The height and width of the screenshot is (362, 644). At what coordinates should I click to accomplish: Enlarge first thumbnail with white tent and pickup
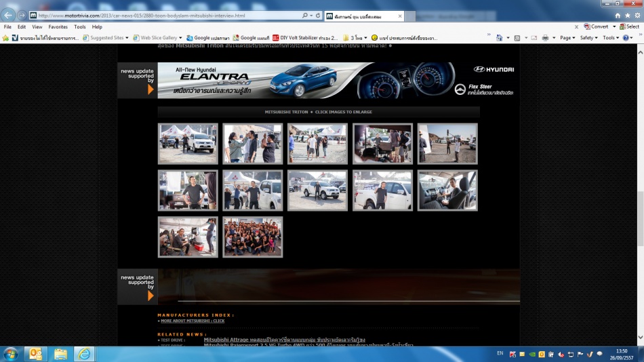pos(188,144)
